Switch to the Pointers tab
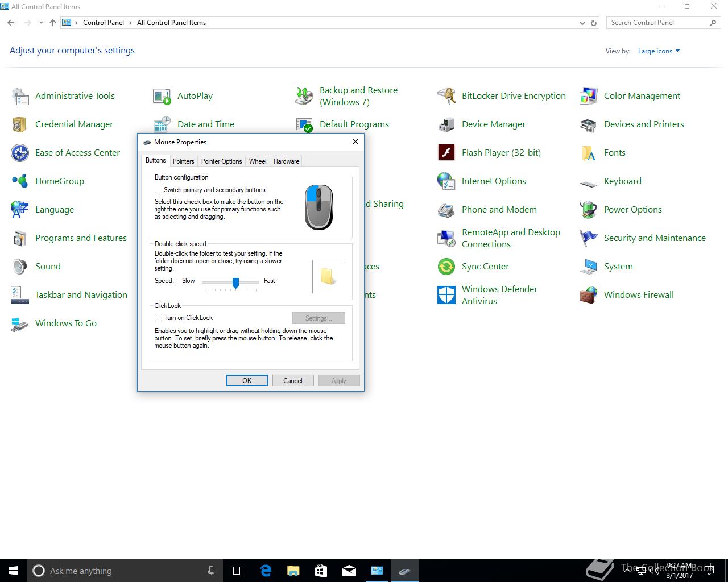Screen dimensions: 728x582 tap(184, 161)
